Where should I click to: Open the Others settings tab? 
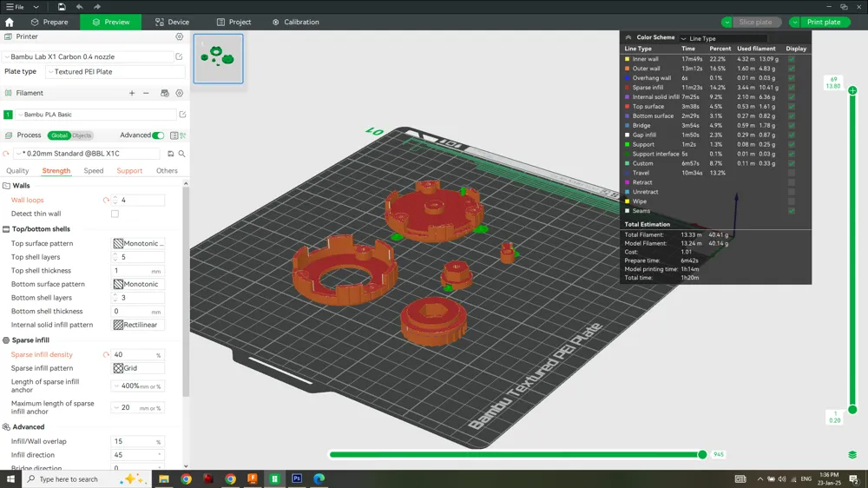click(167, 170)
